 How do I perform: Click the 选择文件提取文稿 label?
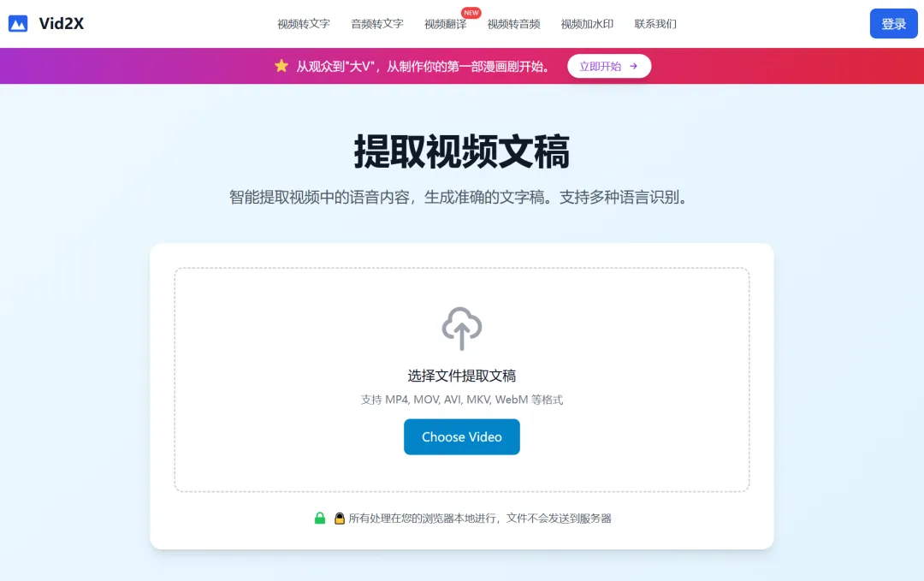click(x=462, y=376)
